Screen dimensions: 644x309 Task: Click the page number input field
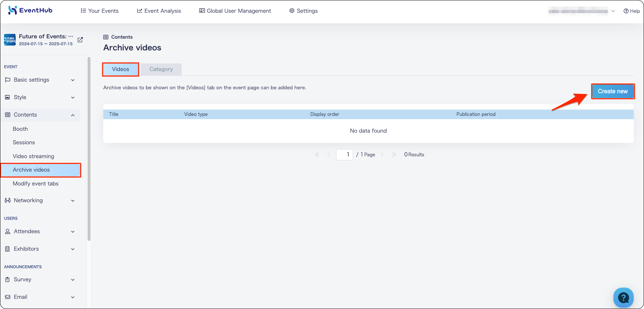point(344,154)
